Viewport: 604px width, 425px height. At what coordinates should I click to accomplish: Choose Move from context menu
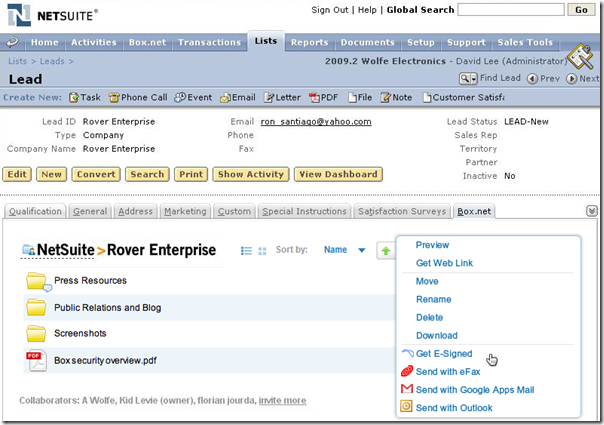coord(427,281)
